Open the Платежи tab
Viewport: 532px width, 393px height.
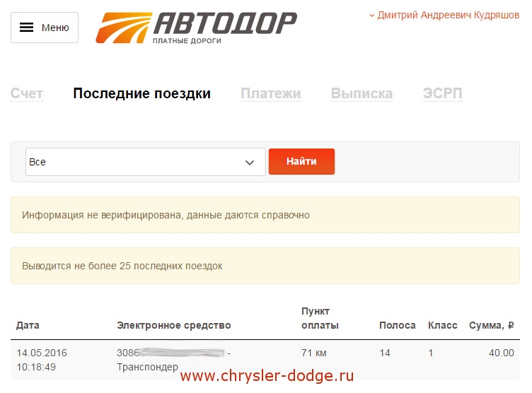271,93
